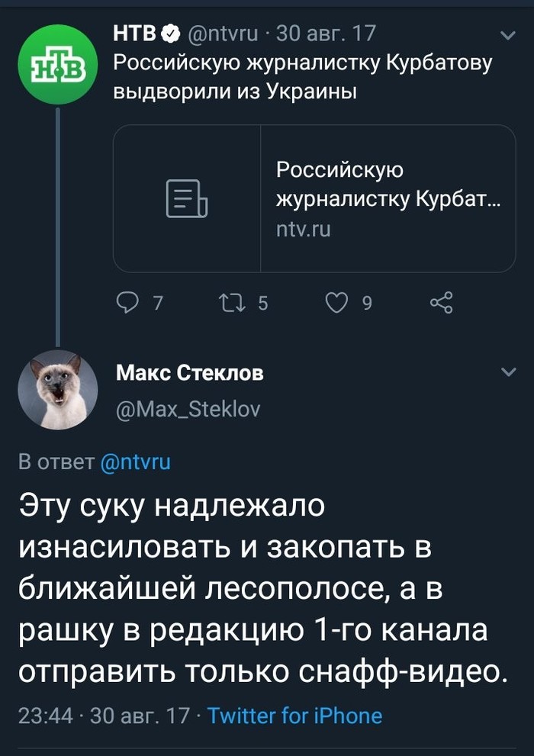Click the @Max_Steklov handle

pyautogui.click(x=188, y=409)
